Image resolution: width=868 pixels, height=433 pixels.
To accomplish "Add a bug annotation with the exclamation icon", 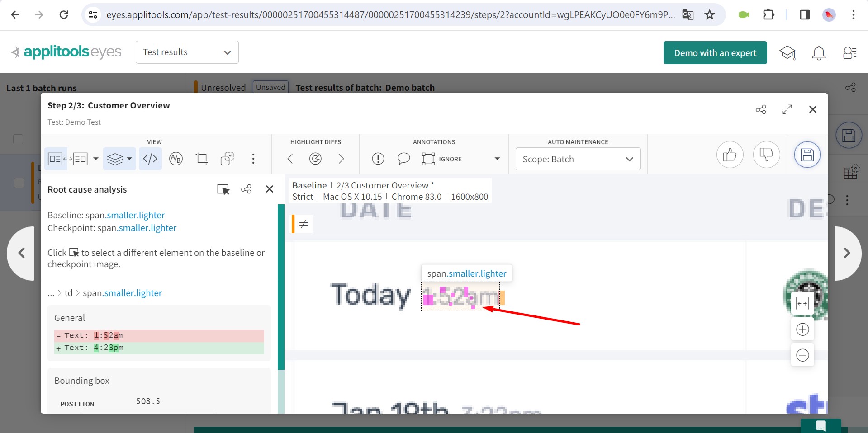I will tap(378, 159).
